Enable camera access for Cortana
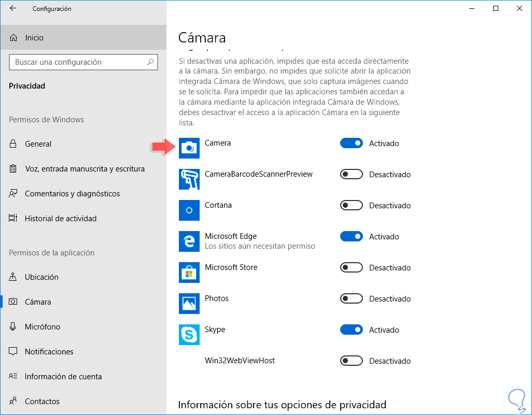The image size is (532, 415). coord(351,206)
